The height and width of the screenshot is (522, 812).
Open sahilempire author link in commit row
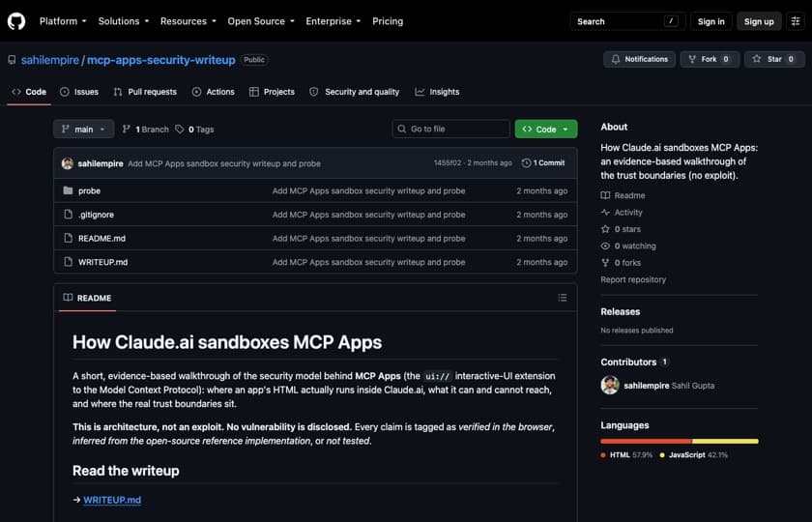pos(101,163)
